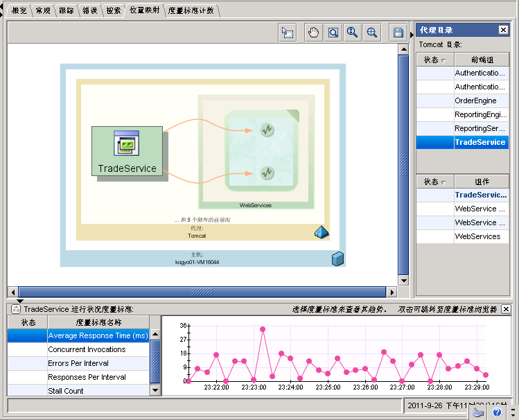Viewport: 519px width, 420px height.
Task: Open the 跟踪 tab
Action: (67, 10)
